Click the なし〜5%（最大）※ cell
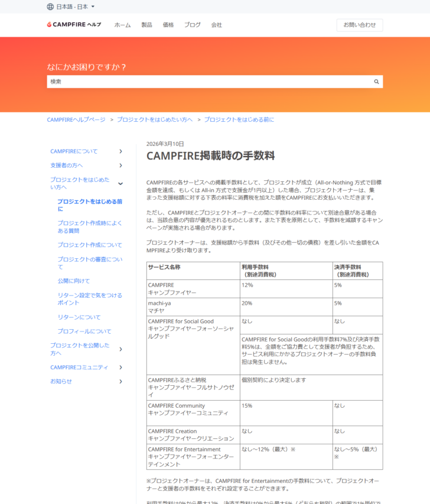 (358, 457)
